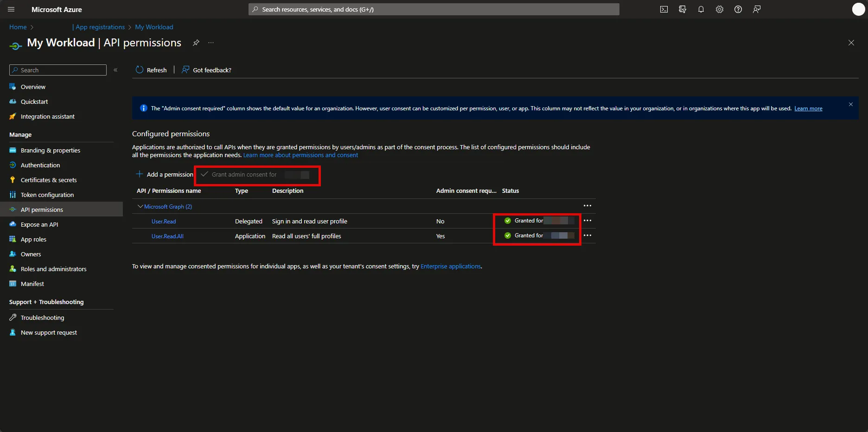Screen dimensions: 868x432
Task: Open the portal hamburger menu
Action: point(10,9)
